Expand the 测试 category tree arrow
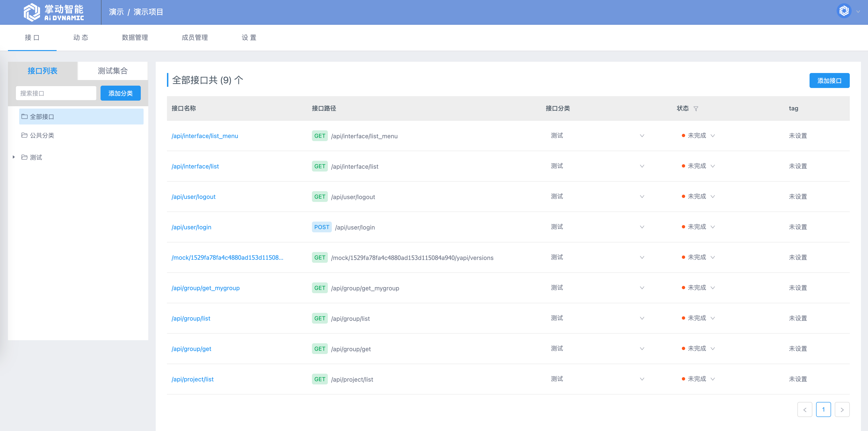The image size is (868, 431). pos(14,157)
